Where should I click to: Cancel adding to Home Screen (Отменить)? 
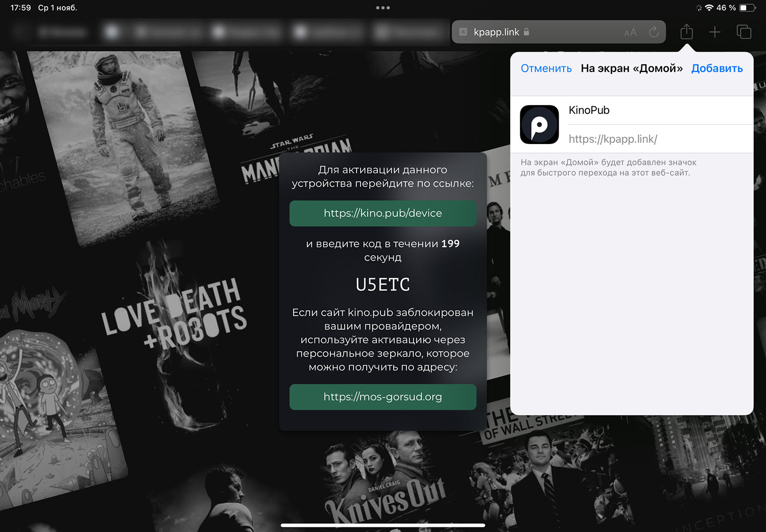pyautogui.click(x=546, y=68)
